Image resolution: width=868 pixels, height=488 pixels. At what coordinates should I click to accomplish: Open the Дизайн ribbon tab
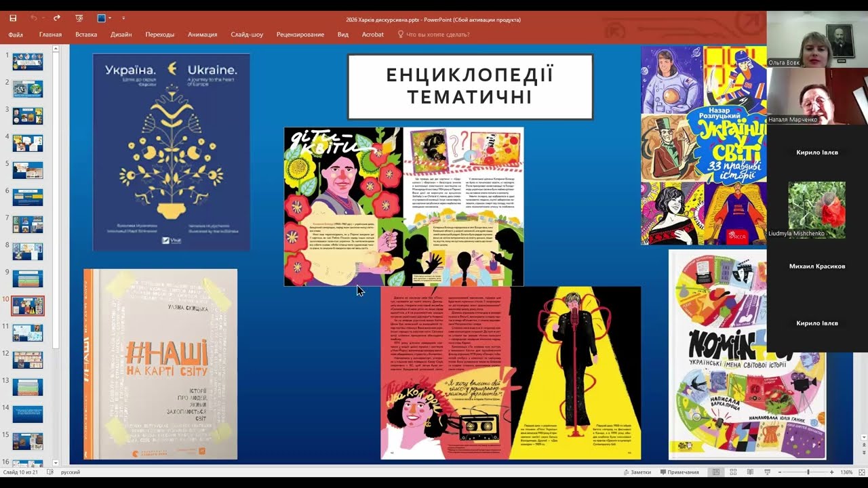click(121, 35)
